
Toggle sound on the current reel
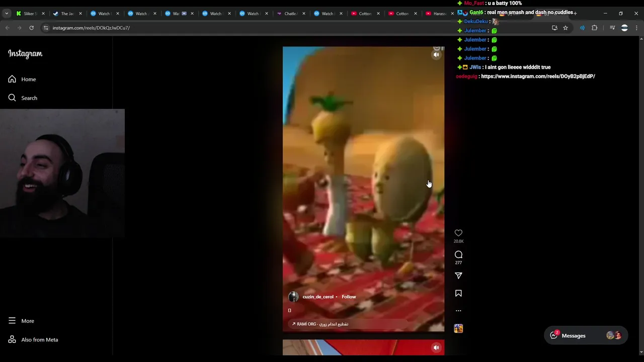click(x=436, y=55)
